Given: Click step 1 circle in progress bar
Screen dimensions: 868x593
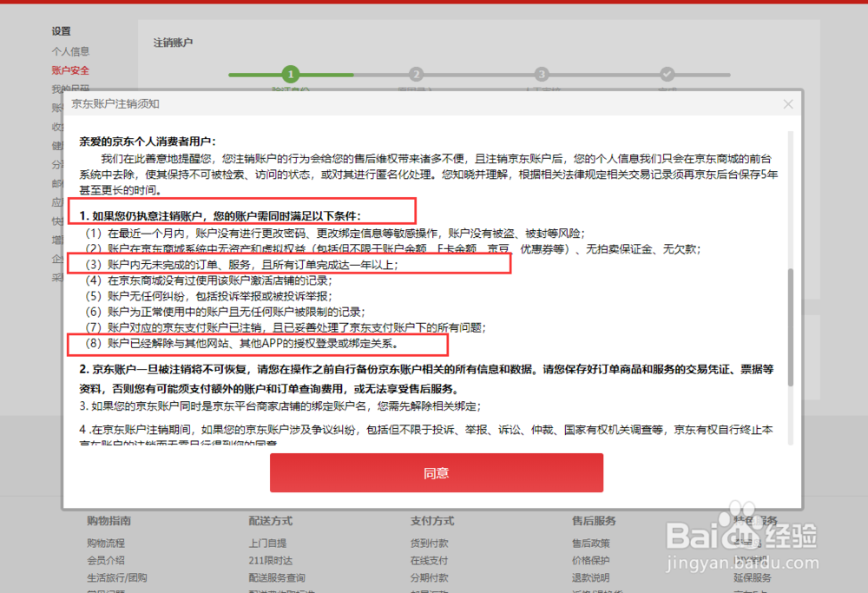Looking at the screenshot, I should pyautogui.click(x=291, y=74).
